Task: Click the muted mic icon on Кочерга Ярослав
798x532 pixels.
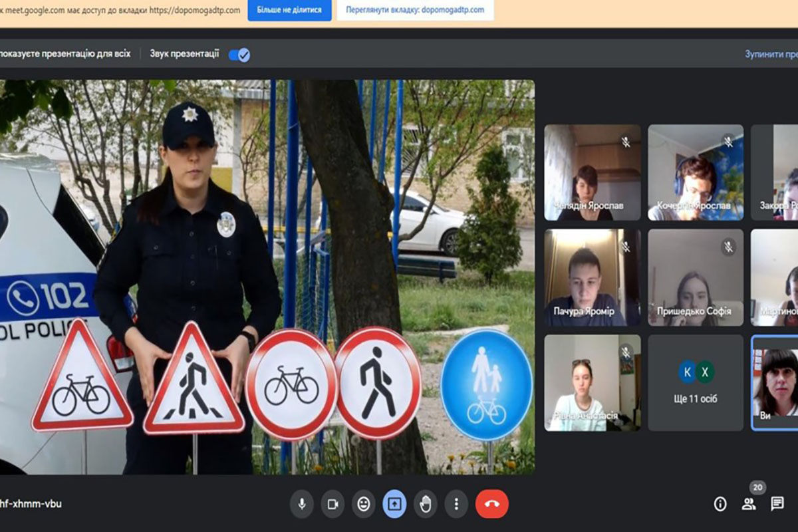Action: click(x=728, y=142)
